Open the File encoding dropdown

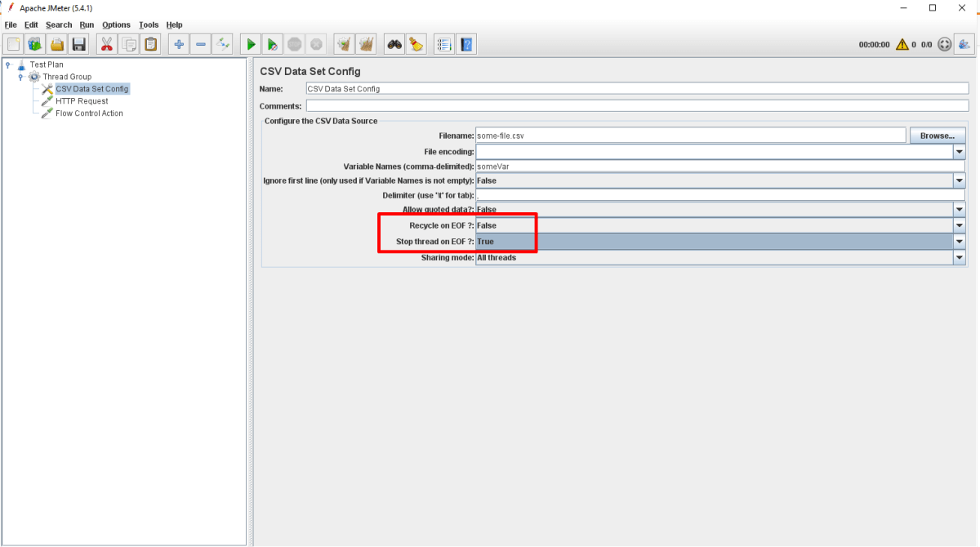(959, 151)
